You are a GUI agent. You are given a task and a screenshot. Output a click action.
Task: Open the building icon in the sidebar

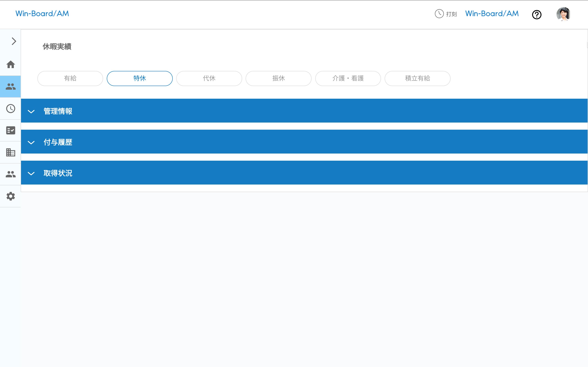coord(11,153)
